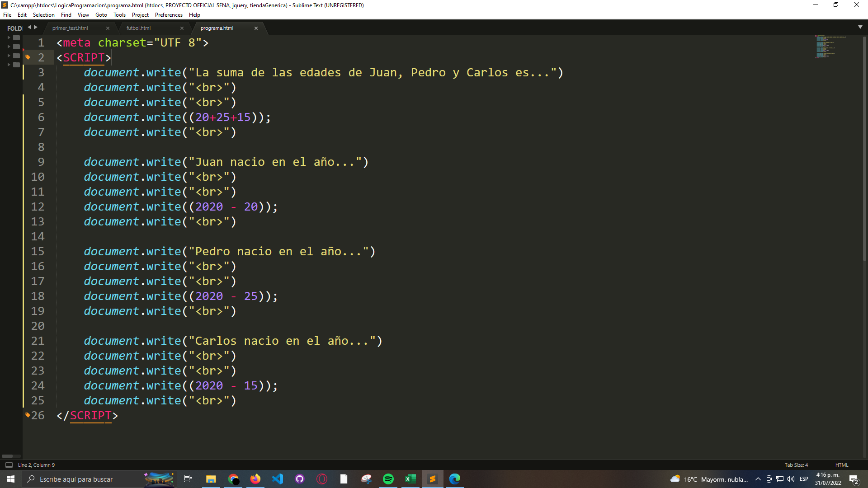
Task: Click the second sidebar folder icon
Action: coord(17,47)
